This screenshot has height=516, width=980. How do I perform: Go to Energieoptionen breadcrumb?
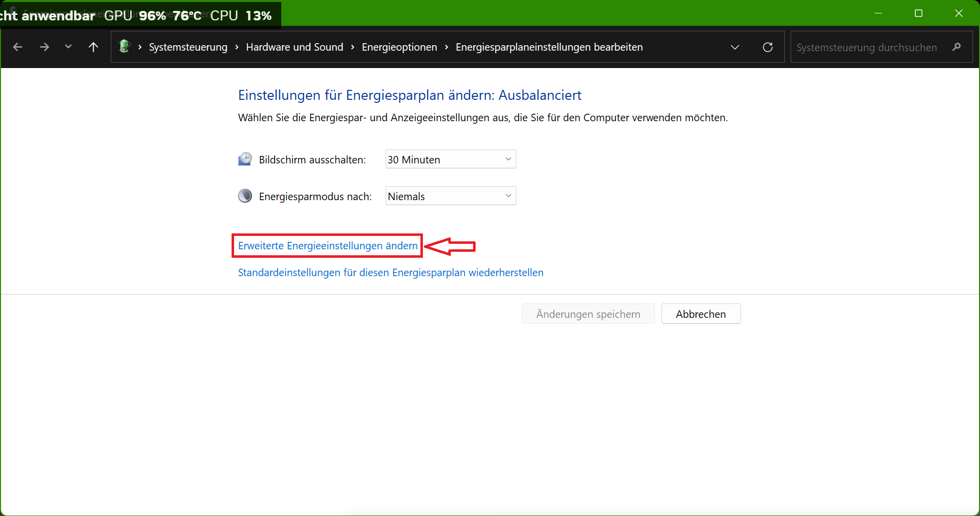coord(399,47)
